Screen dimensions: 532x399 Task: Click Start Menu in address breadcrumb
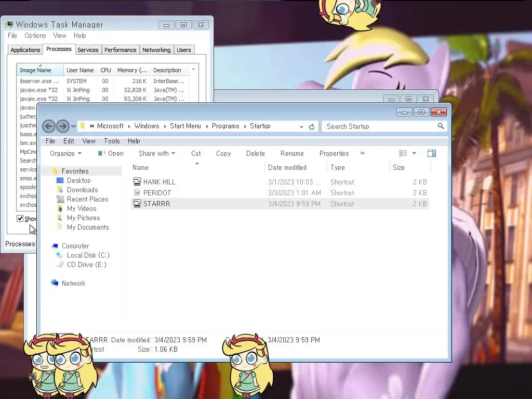coord(185,126)
